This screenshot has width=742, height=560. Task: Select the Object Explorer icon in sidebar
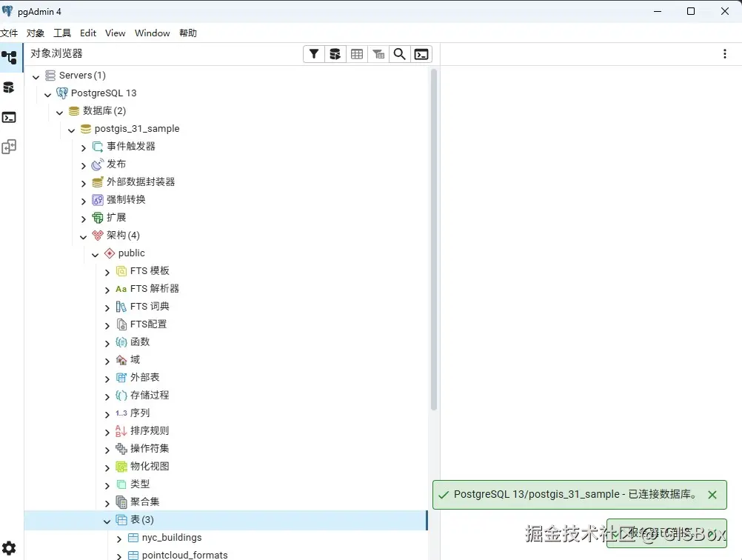coord(10,57)
